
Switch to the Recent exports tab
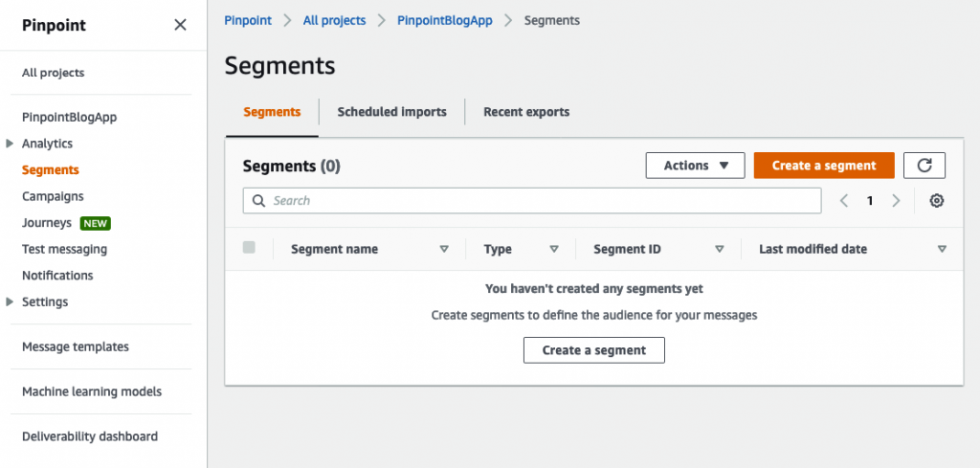pos(526,112)
